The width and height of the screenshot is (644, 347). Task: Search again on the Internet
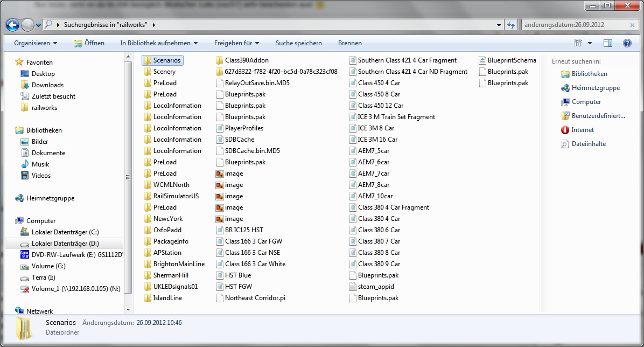click(583, 130)
